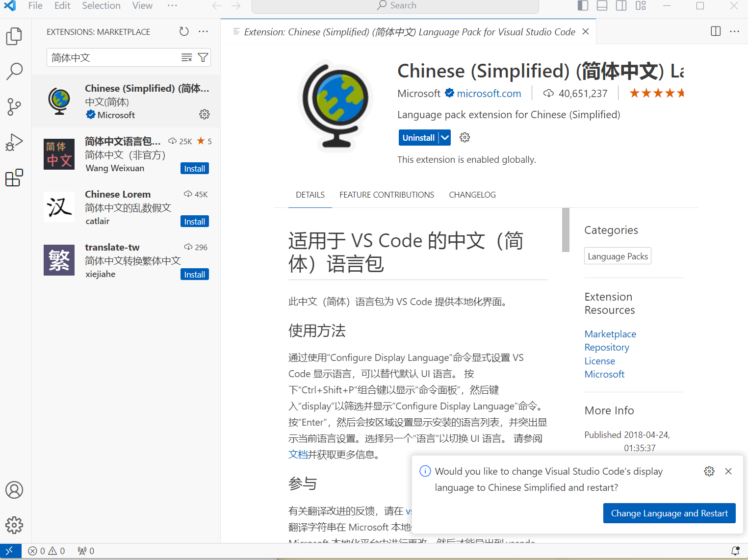Toggle the primary side bar layout icon
Image resolution: width=748 pixels, height=560 pixels.
[x=583, y=5]
